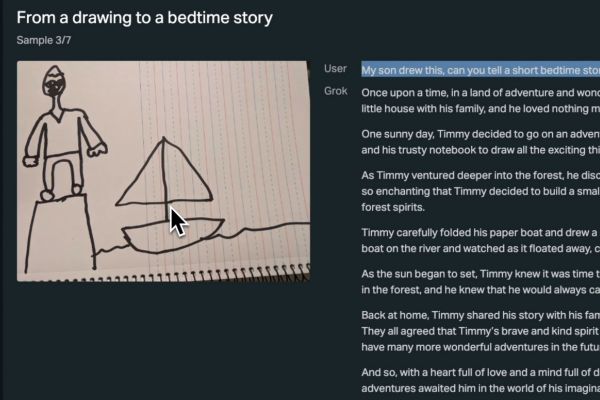Click the "Sample 3/7" label

46,41
